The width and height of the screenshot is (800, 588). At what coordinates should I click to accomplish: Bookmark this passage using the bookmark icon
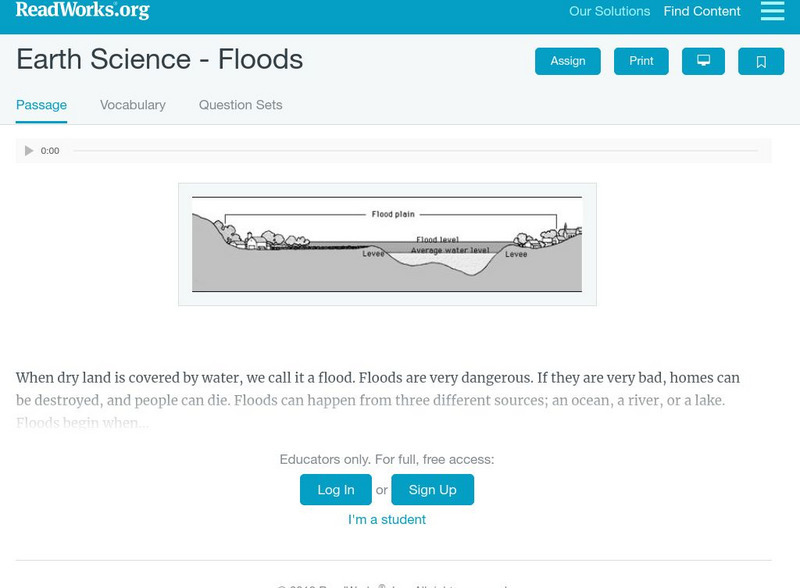[762, 61]
